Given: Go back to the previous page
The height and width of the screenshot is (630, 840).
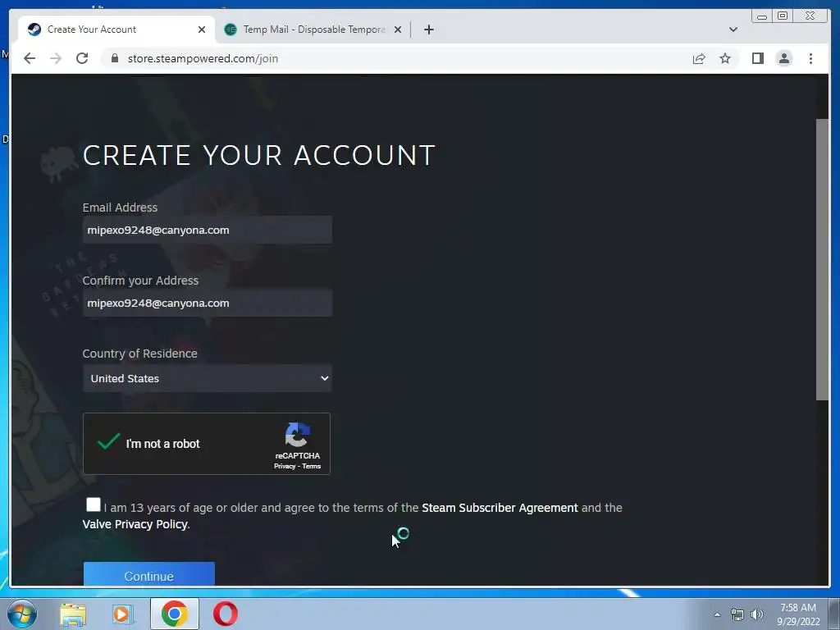Looking at the screenshot, I should [30, 58].
